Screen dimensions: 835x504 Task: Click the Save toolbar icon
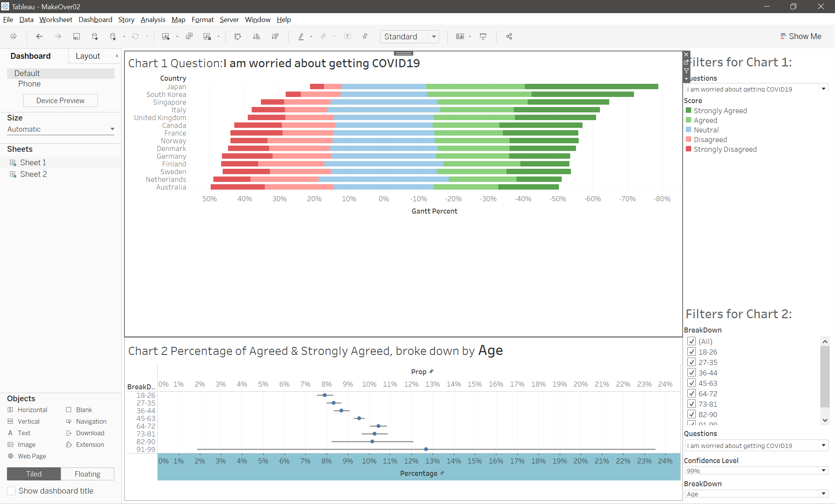pyautogui.click(x=77, y=36)
